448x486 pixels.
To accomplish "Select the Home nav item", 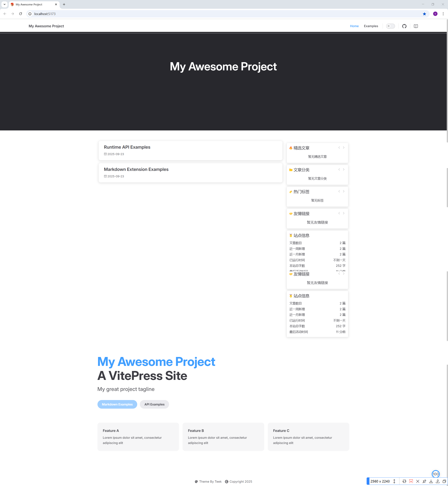I will click(x=354, y=26).
